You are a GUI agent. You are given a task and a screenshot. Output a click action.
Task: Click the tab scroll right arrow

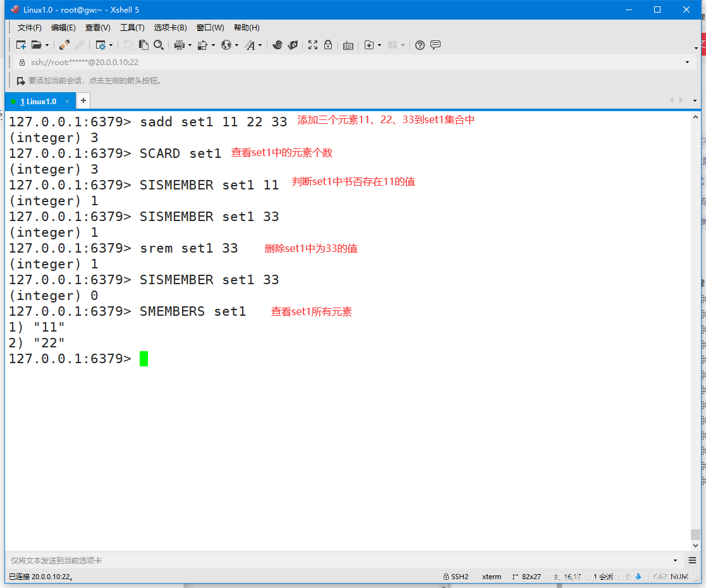681,100
